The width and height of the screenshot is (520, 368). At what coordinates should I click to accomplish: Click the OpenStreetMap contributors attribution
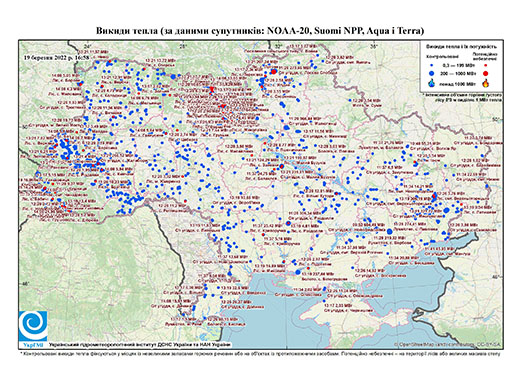pyautogui.click(x=447, y=344)
